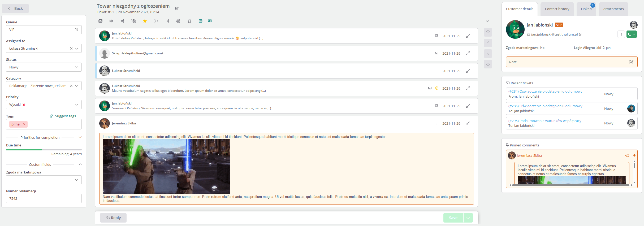Open ticket #295 Podsumowanie warunków współpracy

pyautogui.click(x=545, y=121)
